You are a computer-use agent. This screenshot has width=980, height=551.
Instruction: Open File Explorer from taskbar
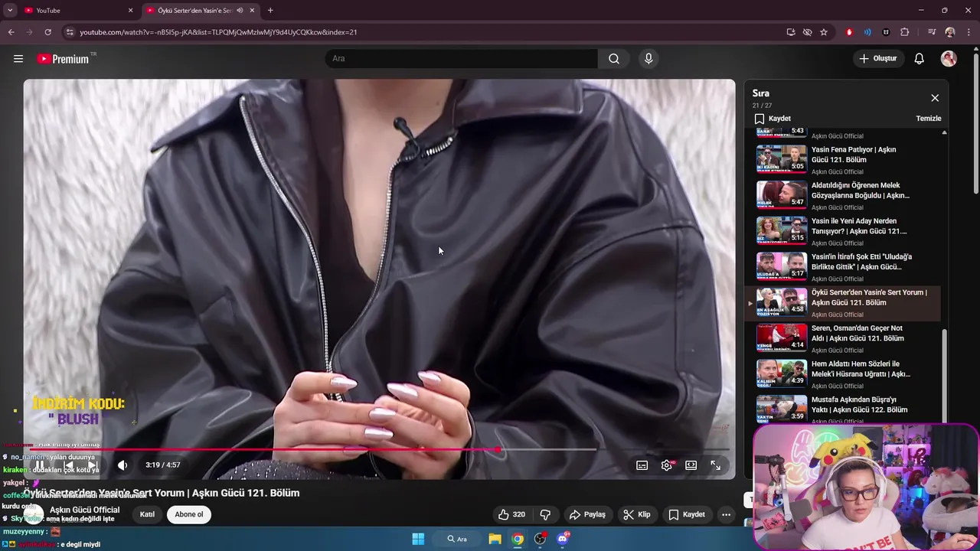(495, 539)
